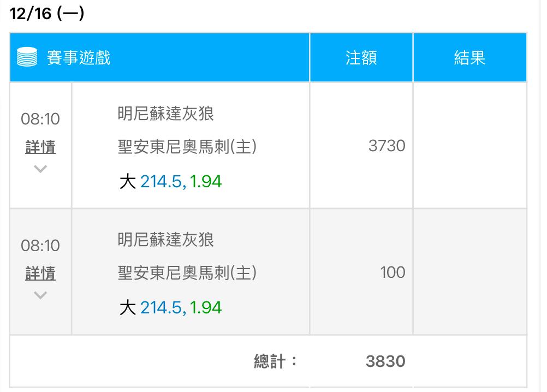
Task: Click second row's 大 214.5, 1.94 odds line
Action: click(x=170, y=307)
